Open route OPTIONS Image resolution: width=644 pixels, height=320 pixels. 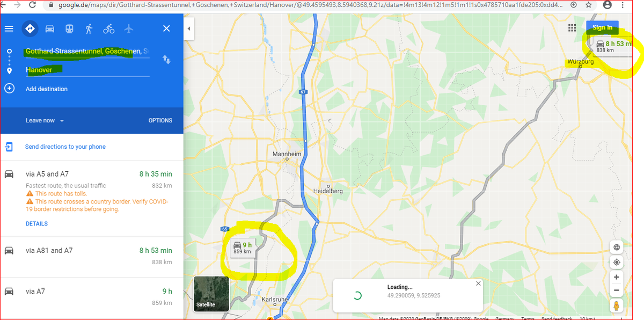(160, 121)
